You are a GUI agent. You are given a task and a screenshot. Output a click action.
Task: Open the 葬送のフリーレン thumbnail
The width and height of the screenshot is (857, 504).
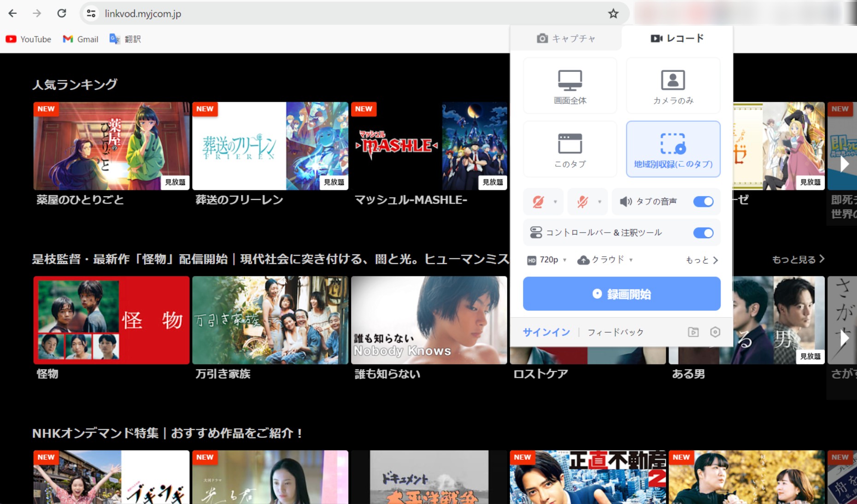[270, 146]
